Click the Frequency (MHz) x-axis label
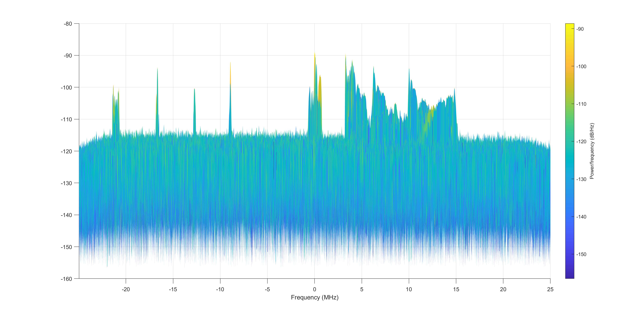Screen dimensions: 644x313 314,297
